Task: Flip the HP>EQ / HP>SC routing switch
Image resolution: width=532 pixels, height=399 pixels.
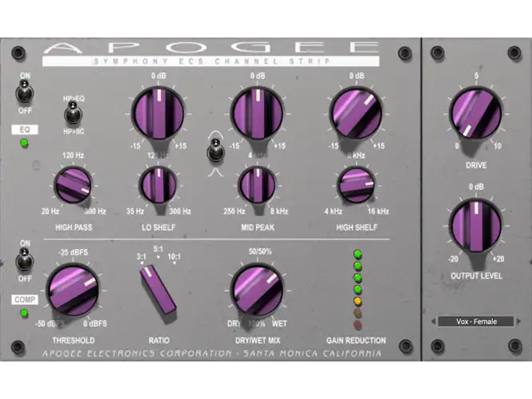Action: tap(73, 114)
